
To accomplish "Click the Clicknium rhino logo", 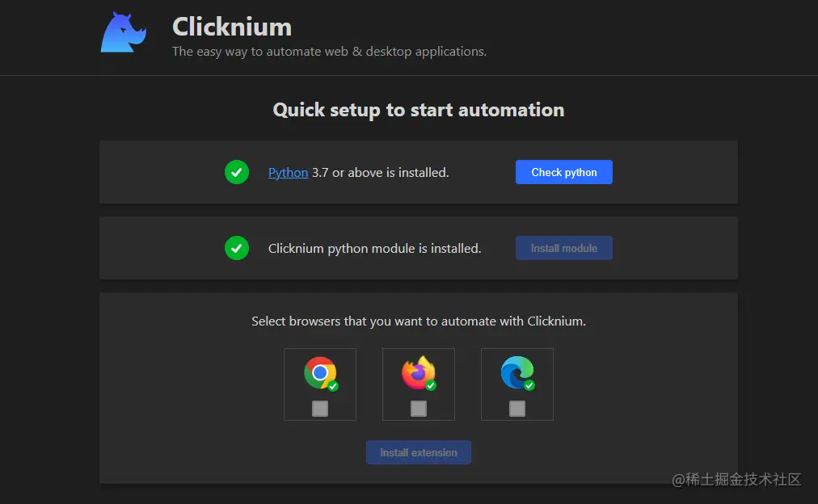I will pos(123,34).
